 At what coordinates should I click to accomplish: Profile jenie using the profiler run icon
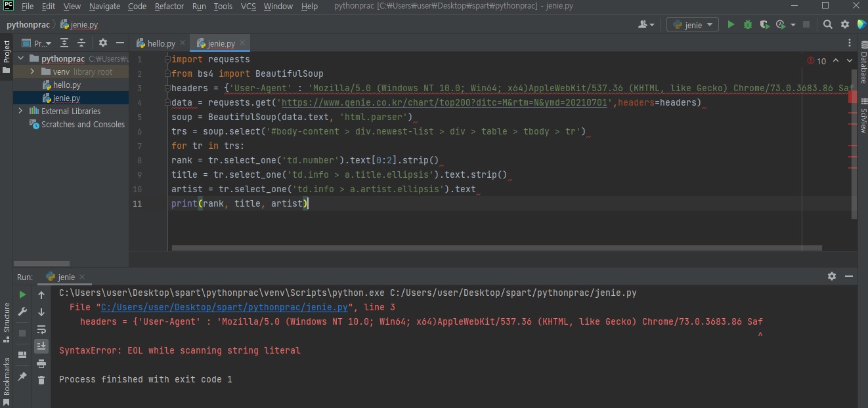[x=780, y=24]
